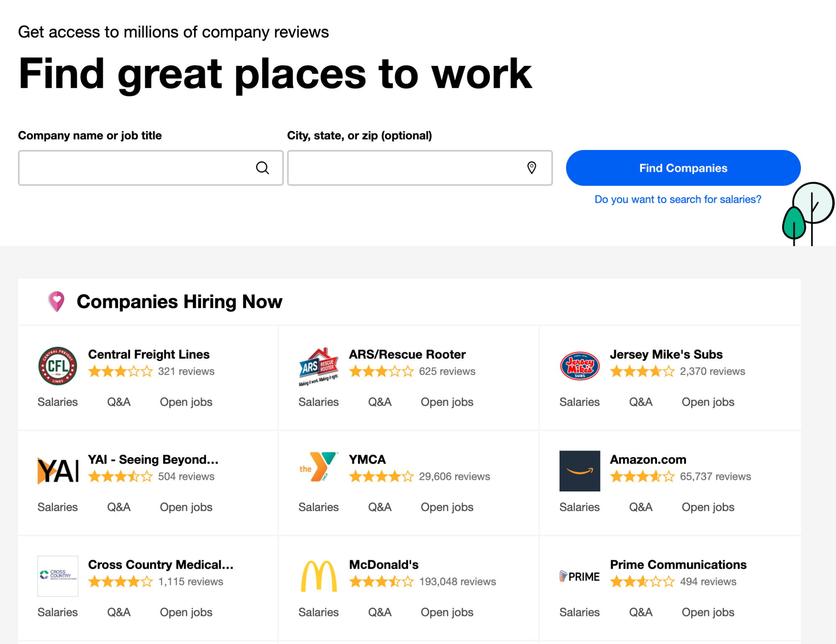View Salaries for YAI

pos(58,507)
